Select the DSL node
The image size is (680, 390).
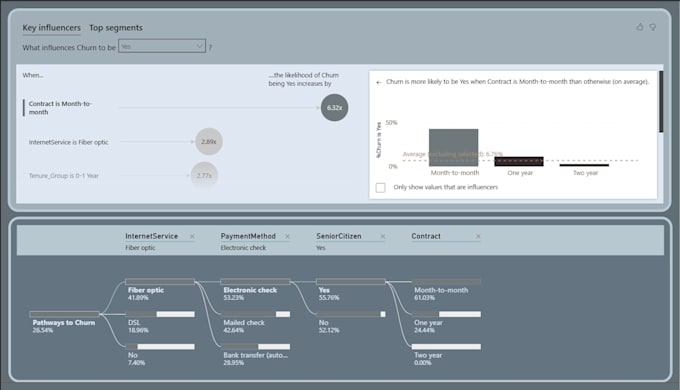click(x=160, y=314)
